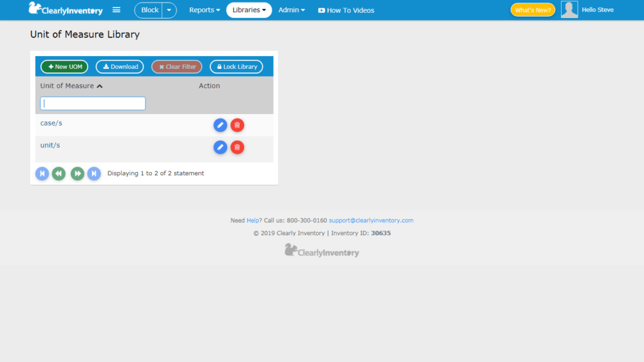Click the ClearlyInventory header logo
The image size is (644, 362).
(x=66, y=9)
